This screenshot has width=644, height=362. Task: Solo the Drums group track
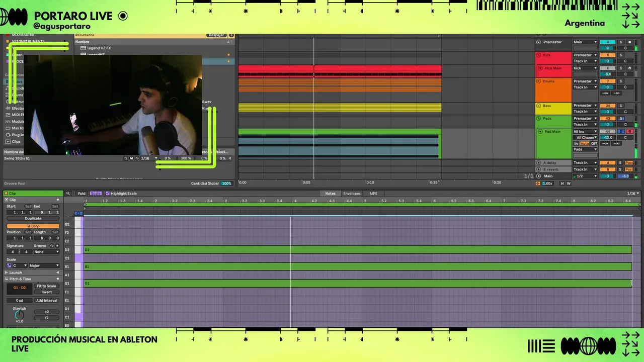click(x=620, y=81)
